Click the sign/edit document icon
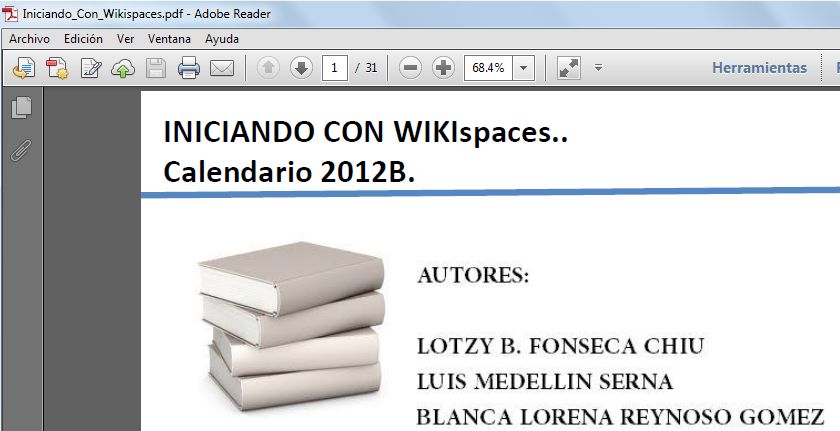This screenshot has width=840, height=431. (x=91, y=68)
